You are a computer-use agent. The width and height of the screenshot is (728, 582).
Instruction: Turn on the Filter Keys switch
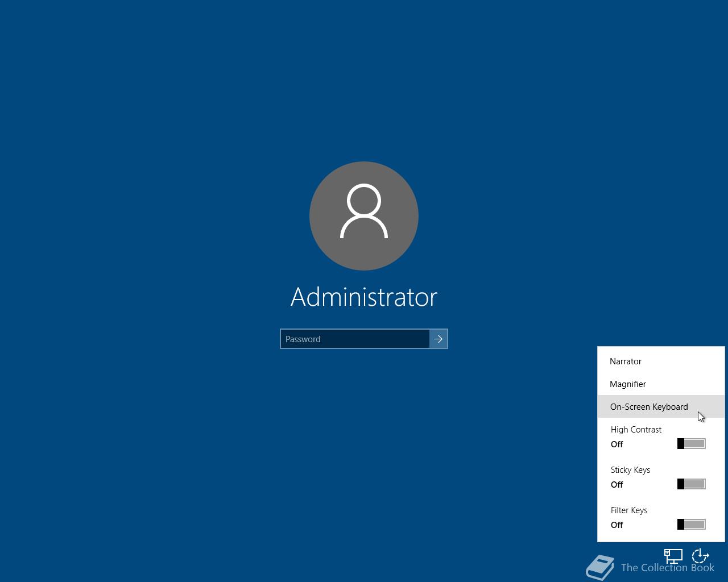tap(691, 525)
